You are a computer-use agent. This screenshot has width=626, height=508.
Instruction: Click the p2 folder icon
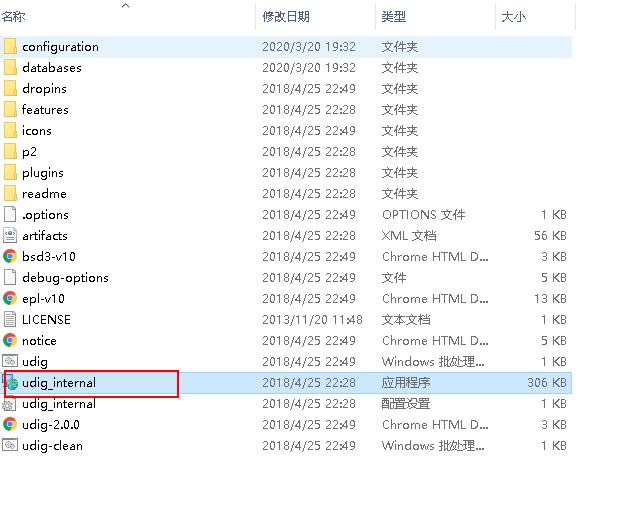10,152
